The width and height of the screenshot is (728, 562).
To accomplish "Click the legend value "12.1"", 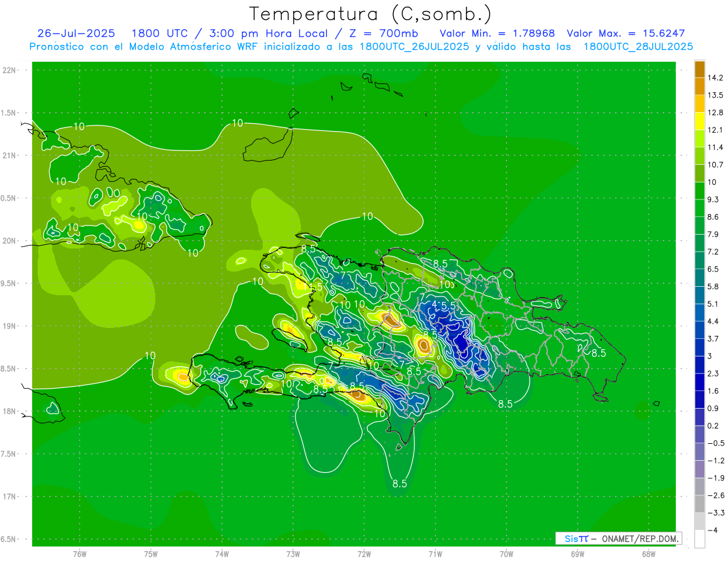I will 714,130.
